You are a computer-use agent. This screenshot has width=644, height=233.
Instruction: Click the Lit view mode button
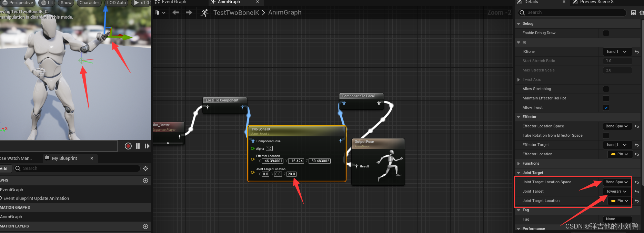(47, 3)
